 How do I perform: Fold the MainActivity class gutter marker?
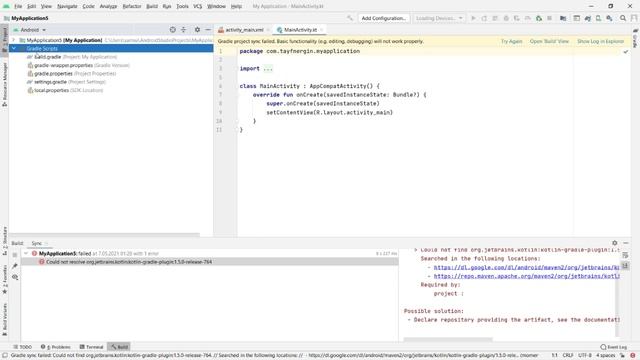237,86
